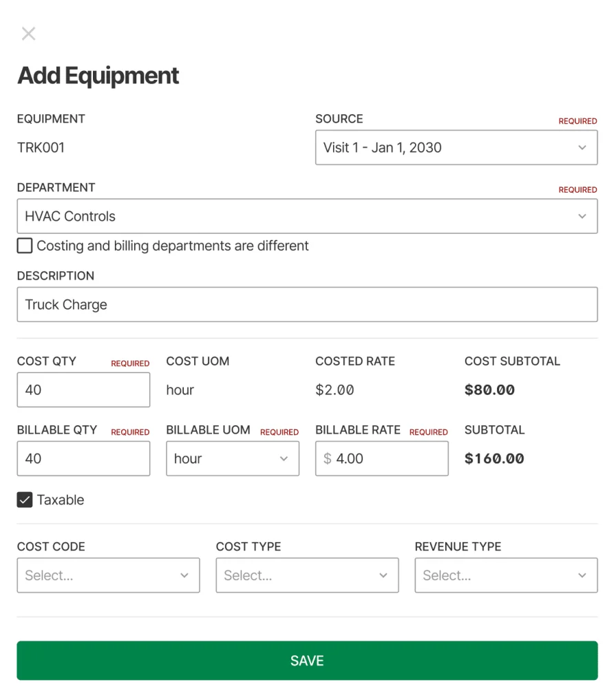Click the Billable UOM dropdown chevron
The height and width of the screenshot is (693, 616).
click(x=285, y=458)
